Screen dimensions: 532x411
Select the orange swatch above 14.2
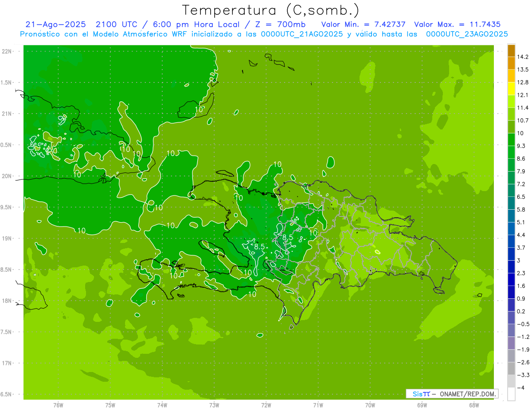click(511, 51)
